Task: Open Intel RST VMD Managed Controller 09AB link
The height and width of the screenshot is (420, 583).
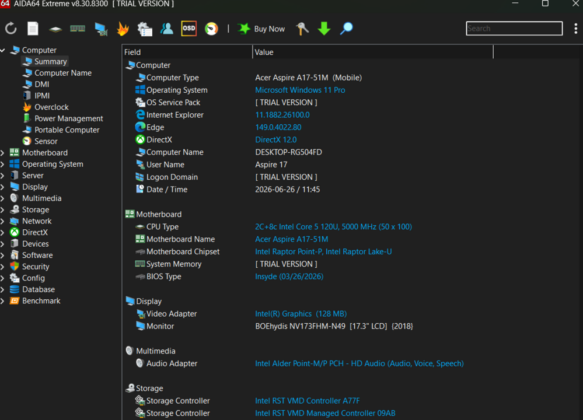Action: (325, 413)
